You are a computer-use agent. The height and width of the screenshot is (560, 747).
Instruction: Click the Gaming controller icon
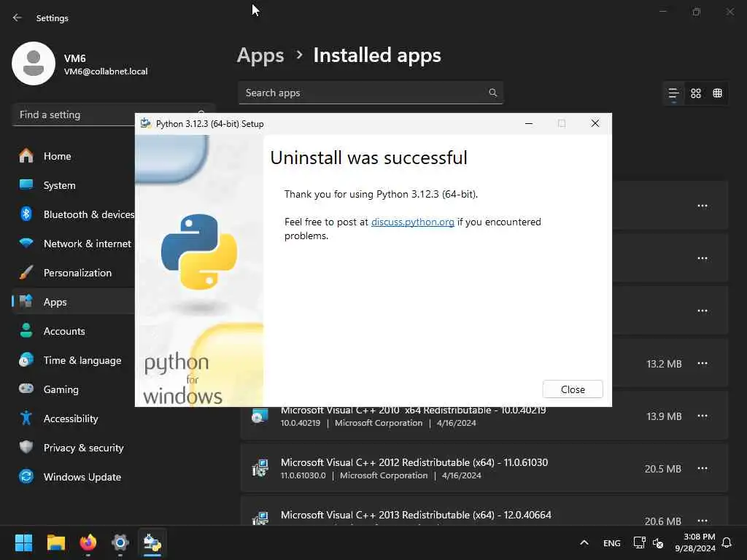click(x=26, y=389)
